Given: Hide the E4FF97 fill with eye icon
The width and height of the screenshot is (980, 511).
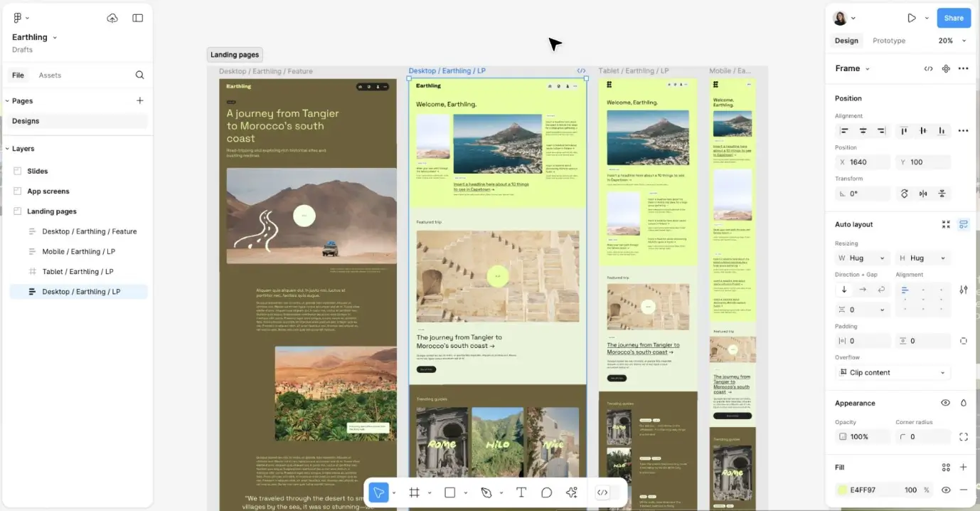Looking at the screenshot, I should tap(946, 490).
